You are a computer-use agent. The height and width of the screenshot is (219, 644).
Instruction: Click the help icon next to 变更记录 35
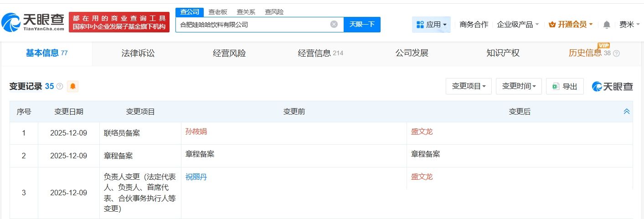(60, 86)
